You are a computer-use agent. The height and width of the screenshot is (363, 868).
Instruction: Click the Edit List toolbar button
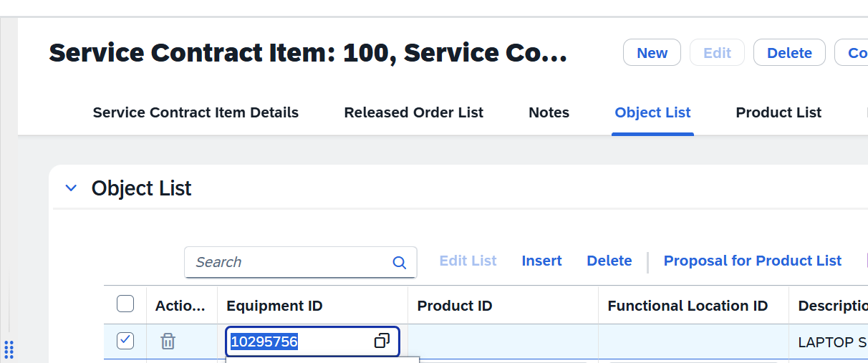click(468, 261)
